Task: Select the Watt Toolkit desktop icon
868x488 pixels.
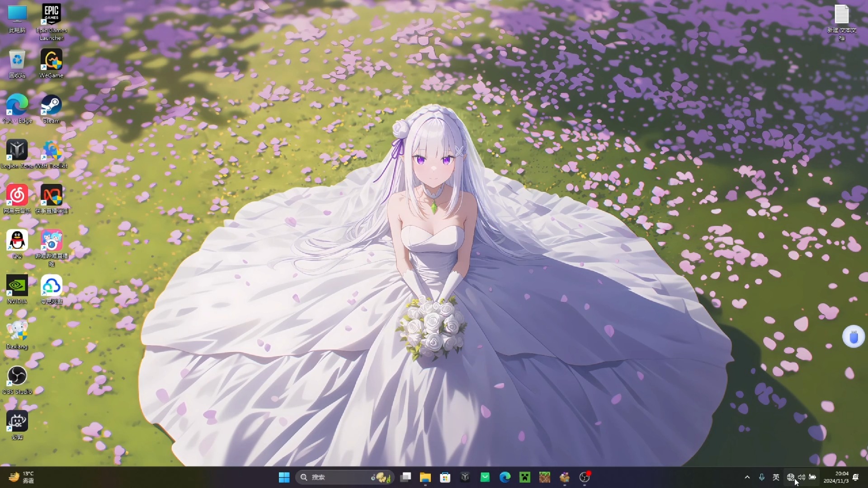Action: (x=51, y=155)
